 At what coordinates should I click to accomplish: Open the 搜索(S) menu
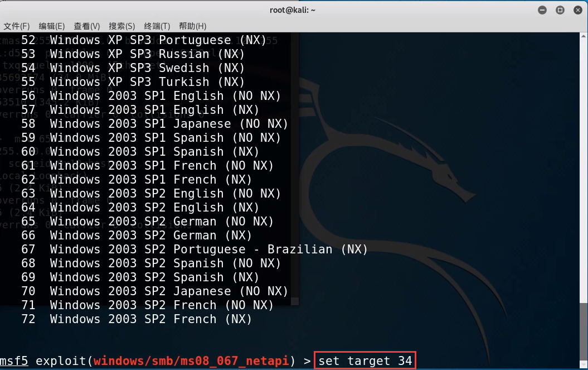(x=122, y=26)
